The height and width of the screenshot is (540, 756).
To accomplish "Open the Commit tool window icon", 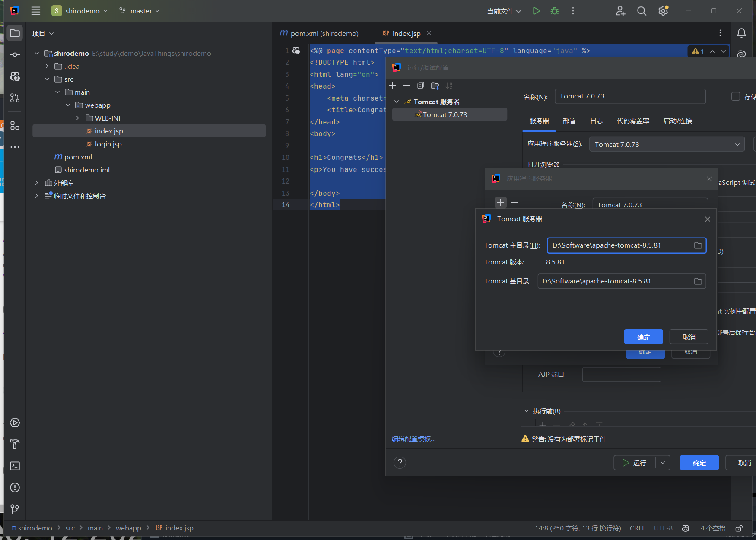I will (15, 54).
